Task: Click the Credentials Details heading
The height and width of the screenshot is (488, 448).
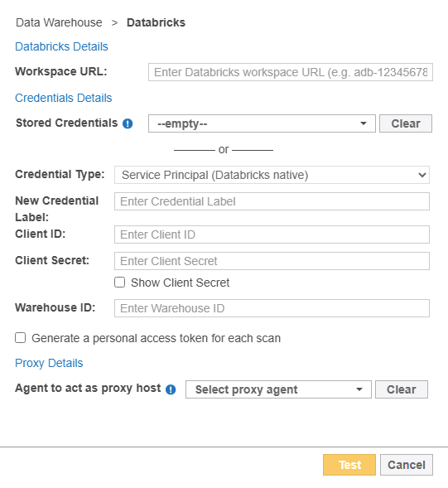Action: (x=64, y=98)
